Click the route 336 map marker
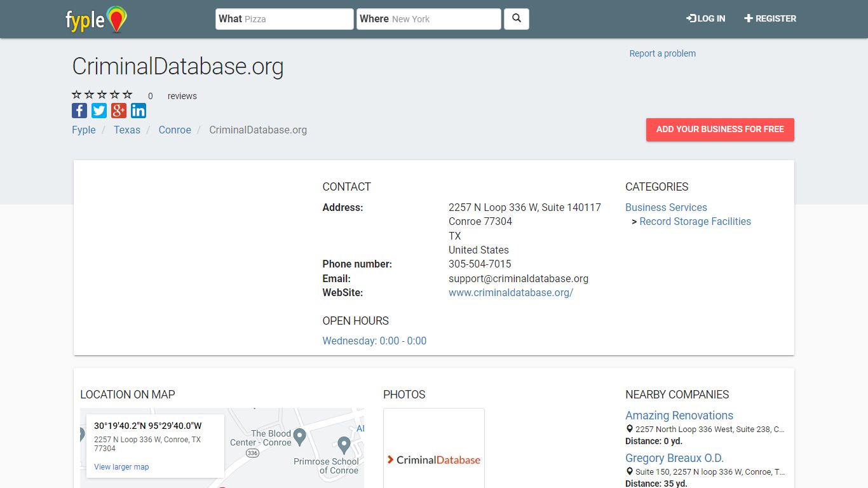Screen dimensions: 868x488 [x=252, y=453]
